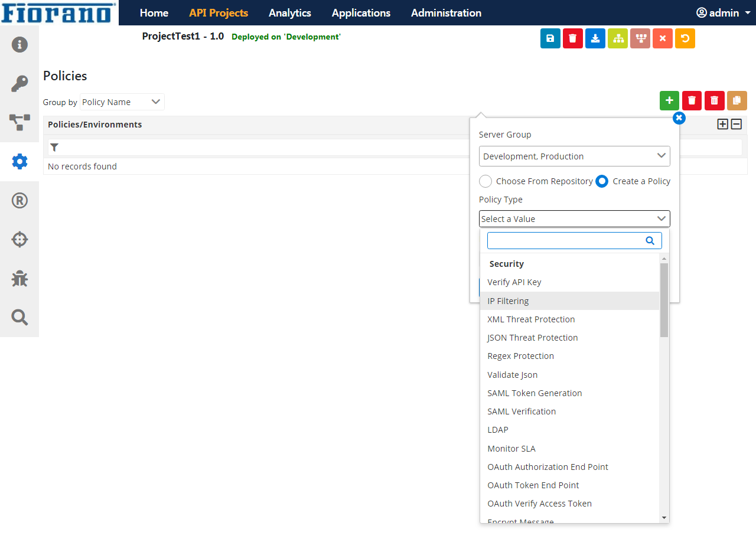Image resolution: width=756 pixels, height=539 pixels.
Task: Open the project info section in sidebar
Action: point(19,44)
